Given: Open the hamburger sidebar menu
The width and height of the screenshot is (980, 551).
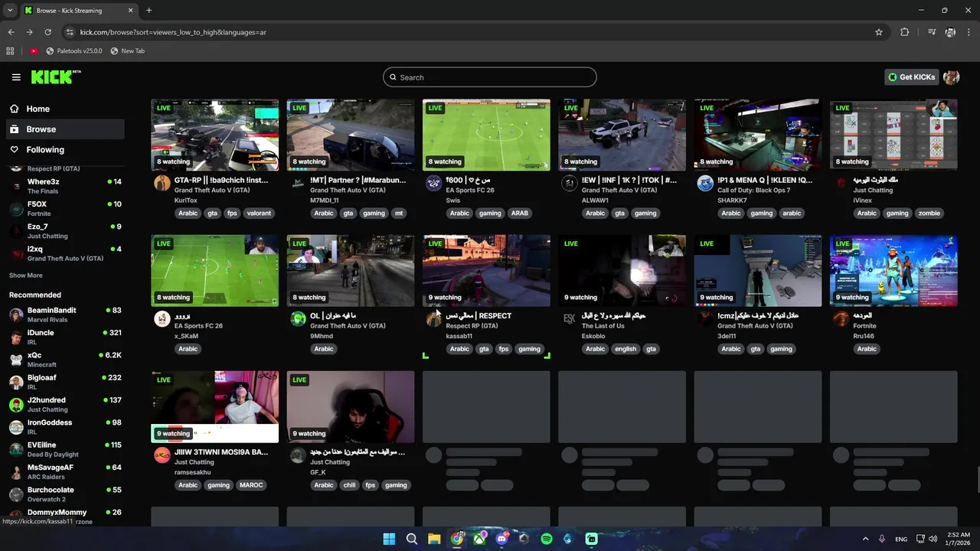Looking at the screenshot, I should click(x=16, y=77).
